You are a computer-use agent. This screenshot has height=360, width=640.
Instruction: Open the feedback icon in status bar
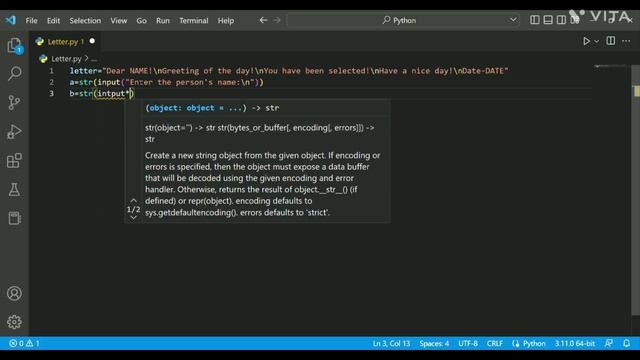point(609,343)
